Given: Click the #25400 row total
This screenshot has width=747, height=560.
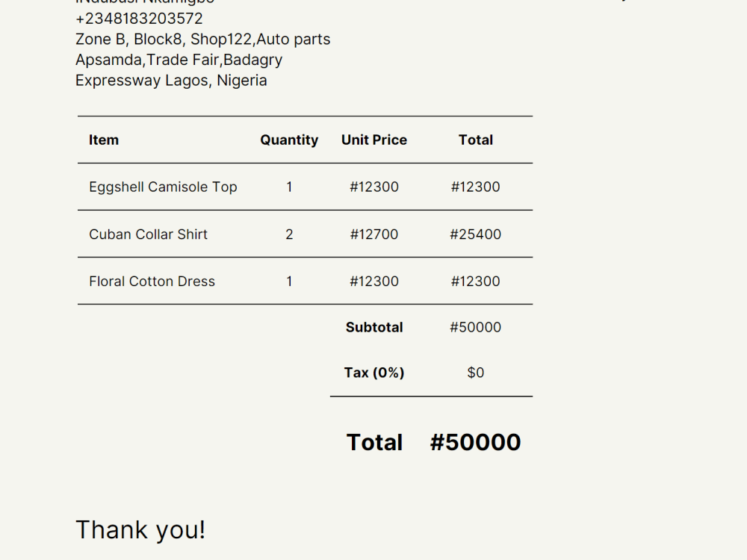Looking at the screenshot, I should pos(475,234).
